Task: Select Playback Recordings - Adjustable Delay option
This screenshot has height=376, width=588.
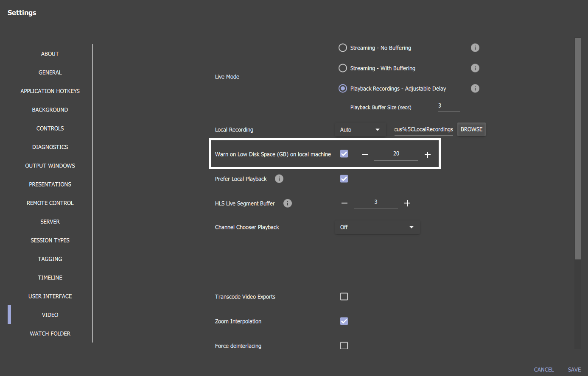Action: [x=343, y=89]
